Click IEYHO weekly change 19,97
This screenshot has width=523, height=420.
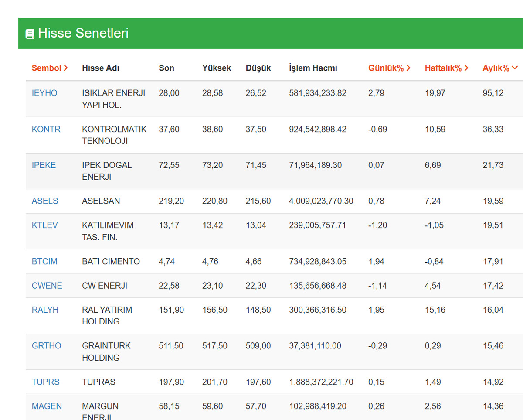point(435,93)
